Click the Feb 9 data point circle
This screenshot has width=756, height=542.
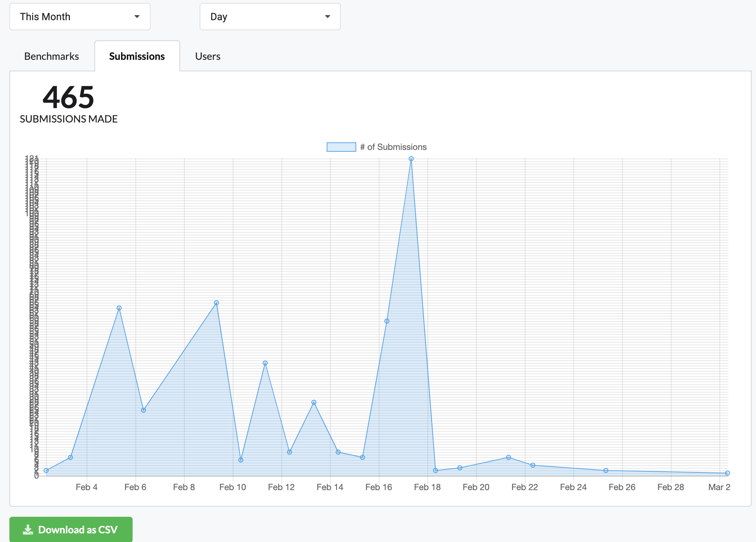click(x=216, y=303)
